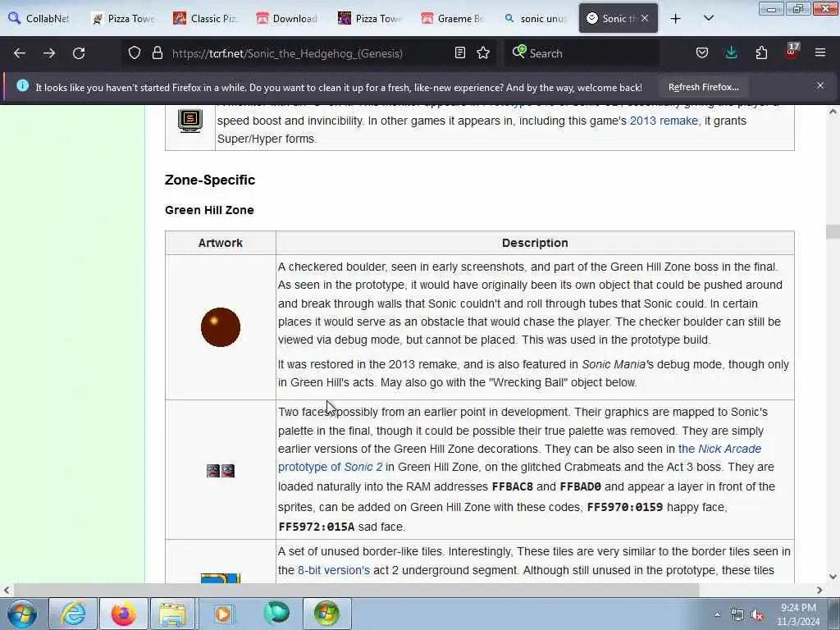This screenshot has width=840, height=630.
Task: Reload the current page
Action: [79, 53]
